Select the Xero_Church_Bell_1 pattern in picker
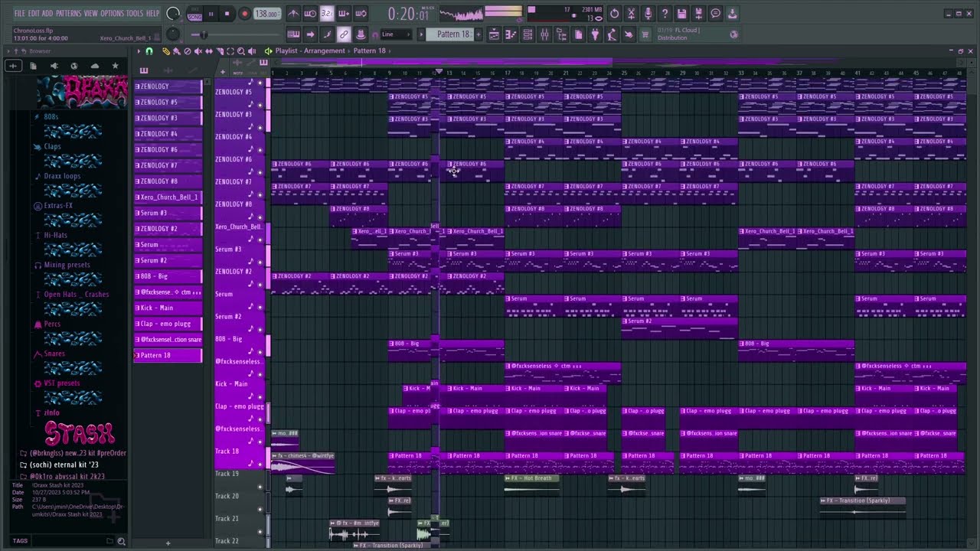The height and width of the screenshot is (551, 980). point(168,197)
